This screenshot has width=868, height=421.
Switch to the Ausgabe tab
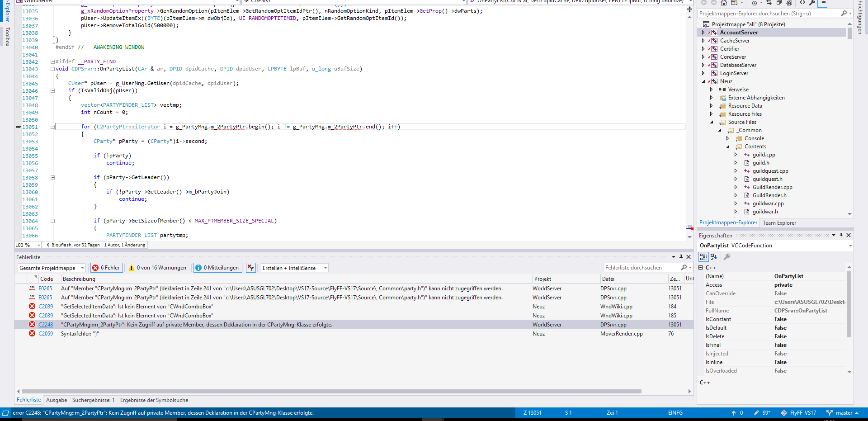coord(57,400)
